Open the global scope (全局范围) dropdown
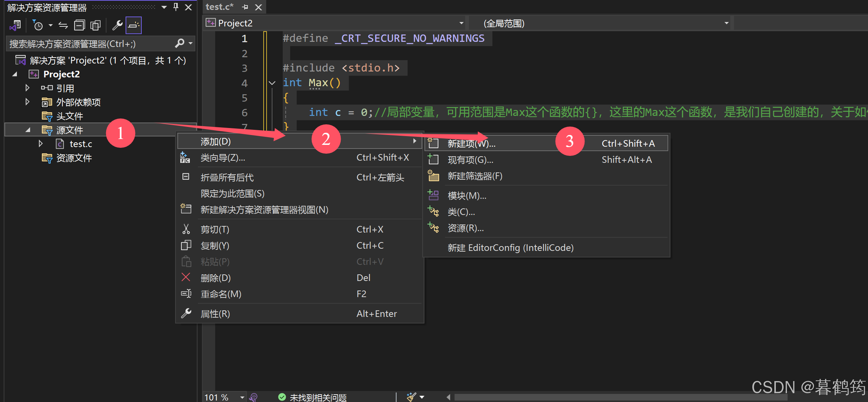This screenshot has height=402, width=868. 726,23
